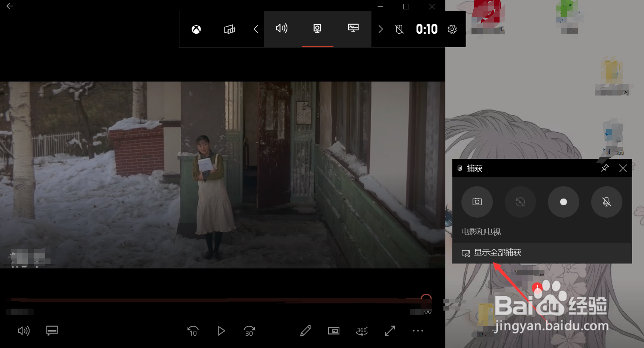The image size is (644, 348).
Task: Toggle the Capture widget in Game Bar
Action: 317,28
